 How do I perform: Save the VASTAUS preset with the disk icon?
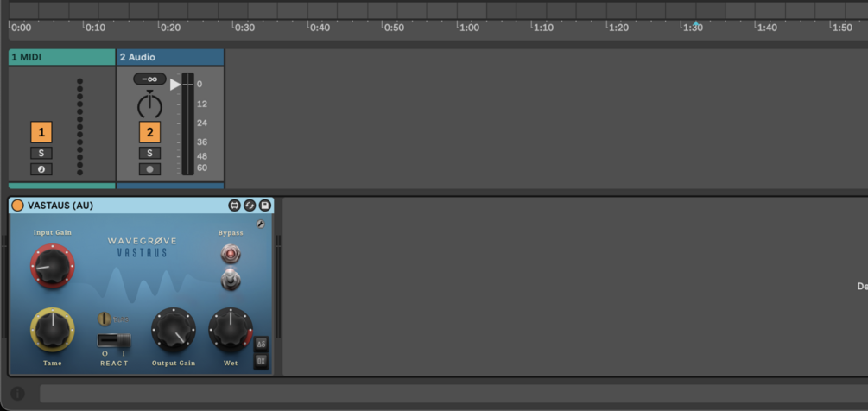tap(265, 205)
